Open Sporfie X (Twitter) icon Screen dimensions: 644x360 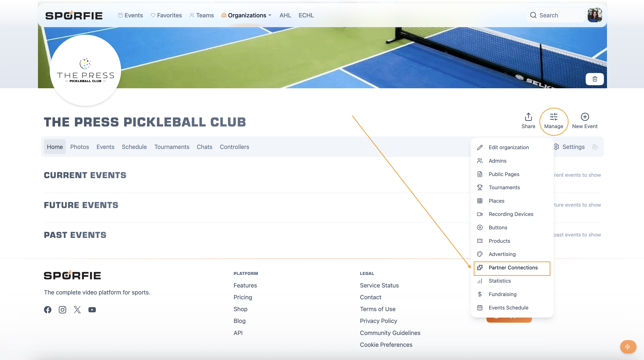click(x=77, y=310)
